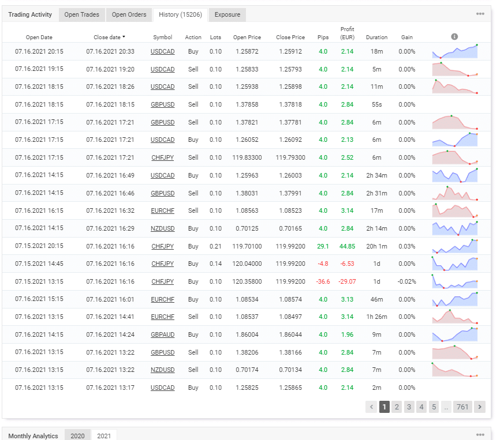Jump to last history page 761

(x=462, y=407)
